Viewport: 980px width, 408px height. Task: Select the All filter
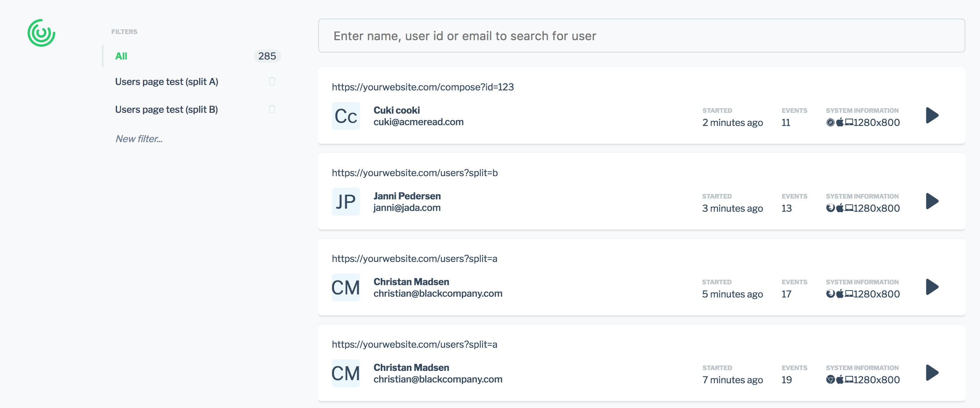tap(121, 56)
